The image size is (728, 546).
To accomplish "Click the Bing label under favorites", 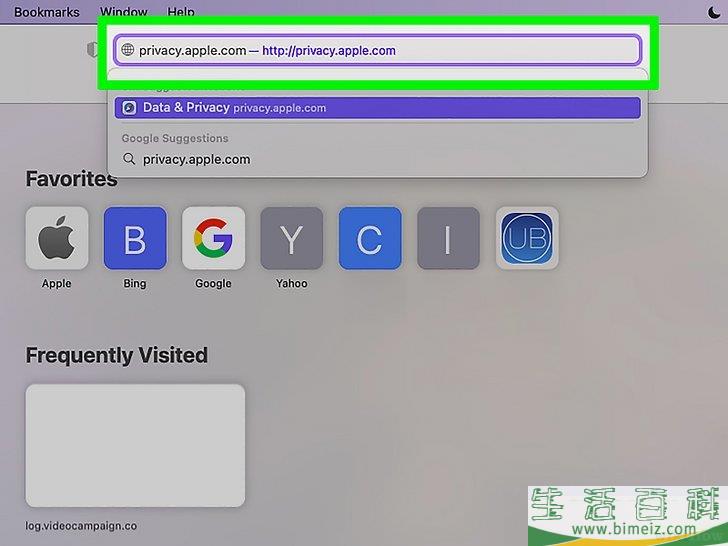I will coord(135,283).
